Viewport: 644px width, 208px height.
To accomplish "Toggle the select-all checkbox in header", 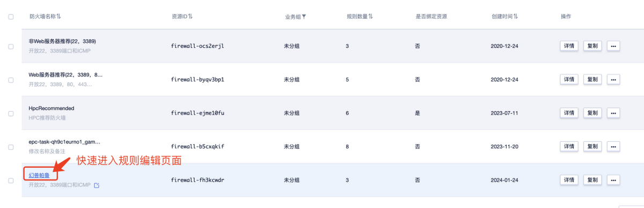I will click(11, 17).
